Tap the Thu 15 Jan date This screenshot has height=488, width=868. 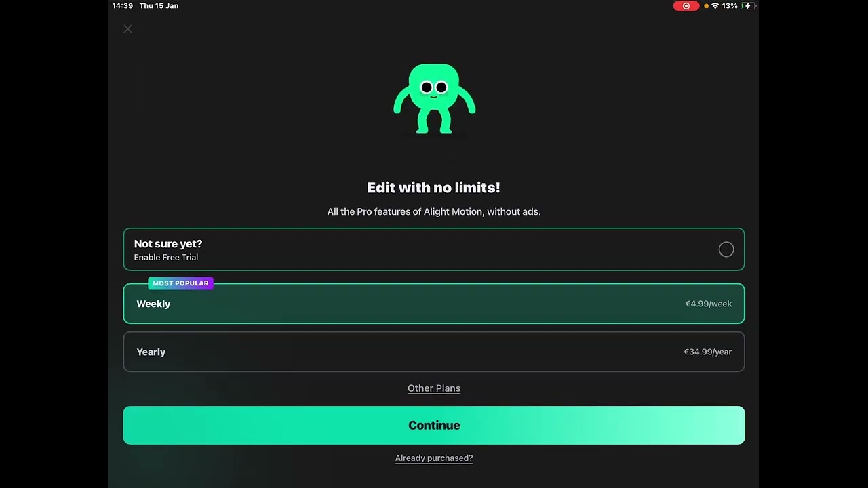[x=159, y=6]
